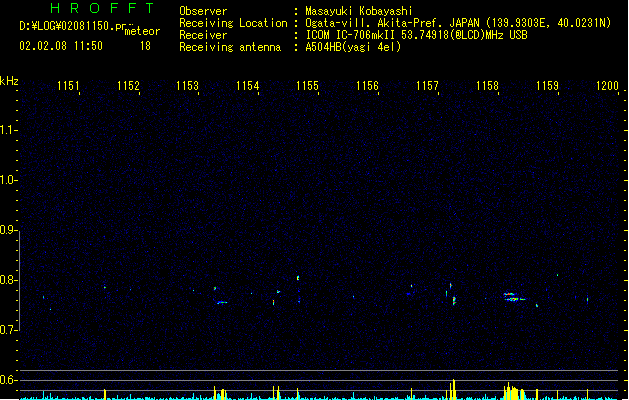Click the 'Observer' field label
Screen dimensions: 629x400
[203, 11]
